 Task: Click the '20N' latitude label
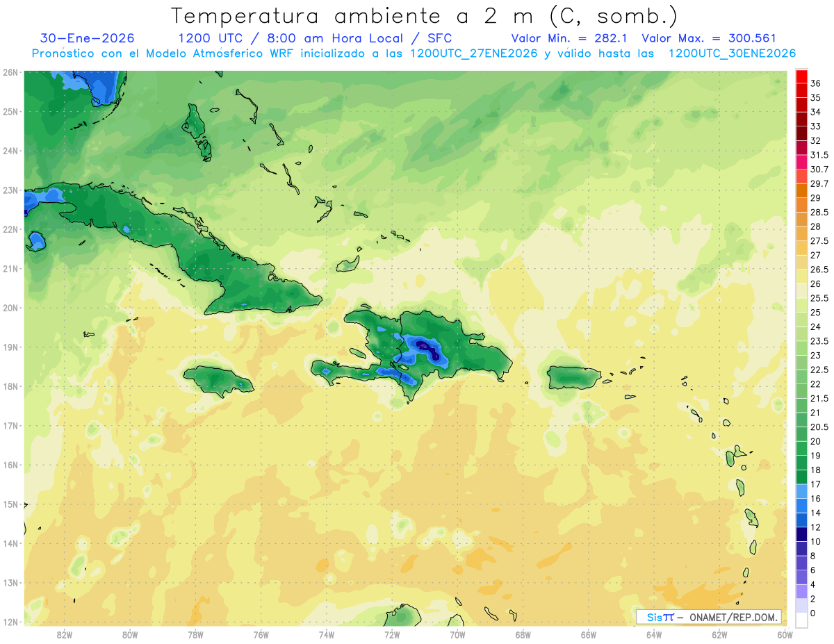(10, 308)
